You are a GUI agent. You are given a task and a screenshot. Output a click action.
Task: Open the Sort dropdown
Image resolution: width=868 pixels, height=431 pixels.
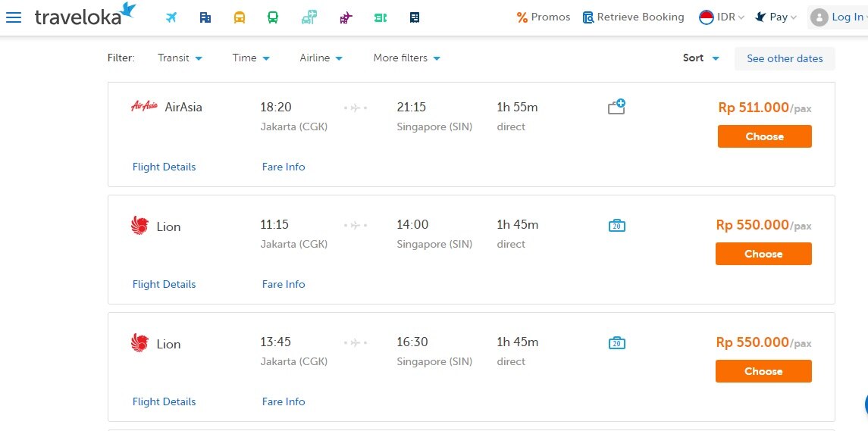[x=700, y=58]
